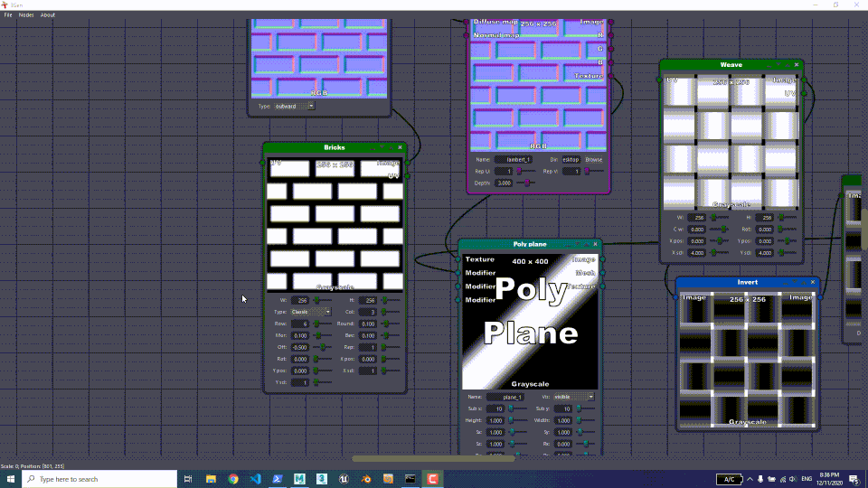Open Google Chrome from the taskbar
The image size is (868, 488).
pyautogui.click(x=233, y=479)
